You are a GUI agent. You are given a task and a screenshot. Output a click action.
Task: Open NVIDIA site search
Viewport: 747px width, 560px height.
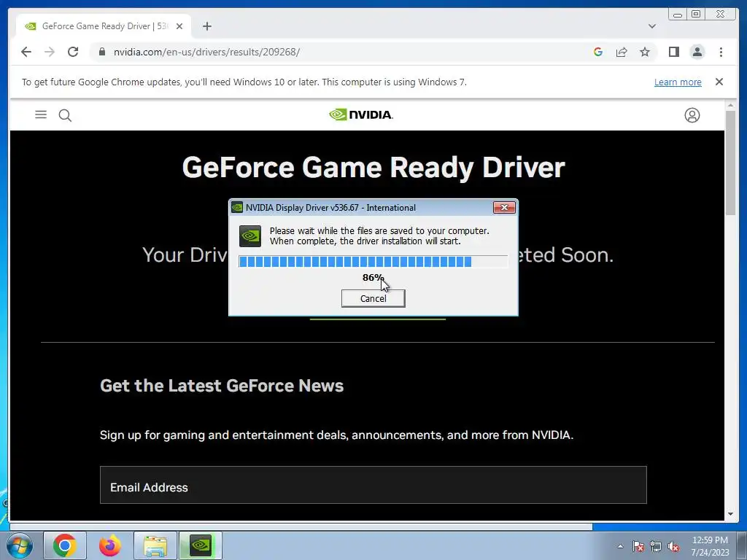[65, 115]
